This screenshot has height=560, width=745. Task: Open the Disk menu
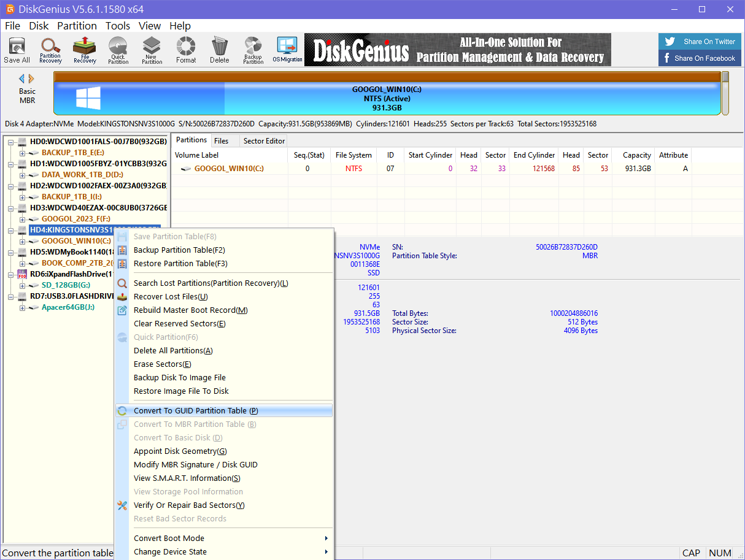pos(39,26)
